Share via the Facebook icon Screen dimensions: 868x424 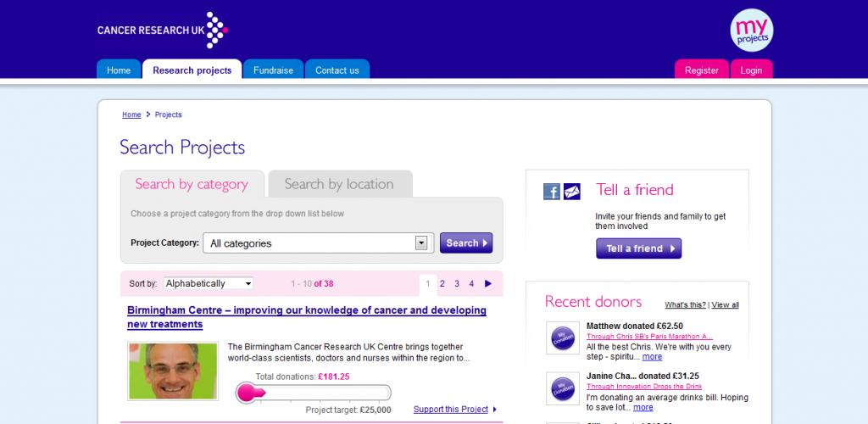552,192
